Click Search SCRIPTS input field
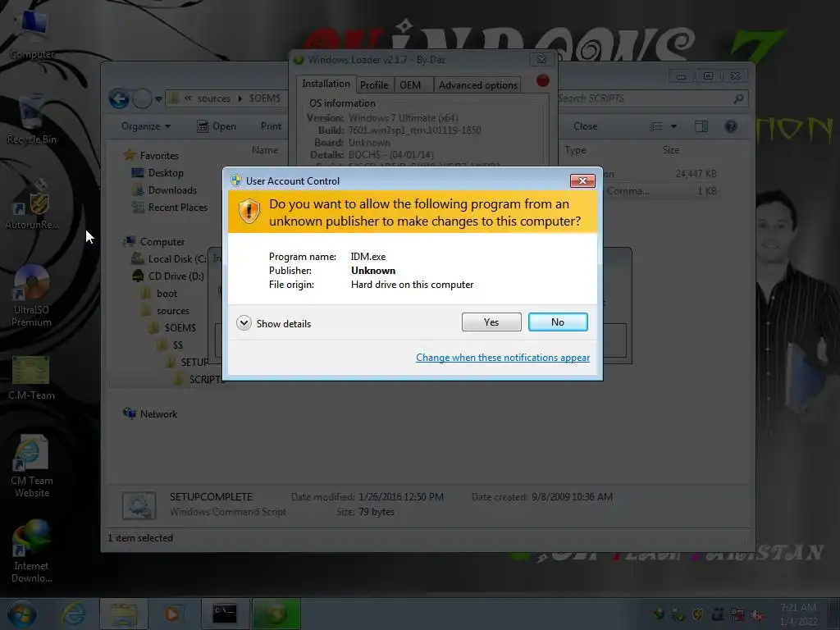 (x=650, y=98)
